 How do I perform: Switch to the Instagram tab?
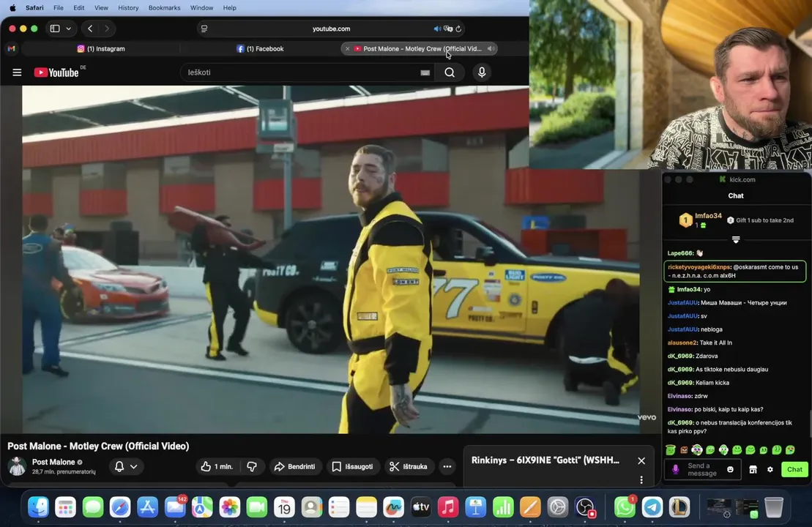(x=102, y=48)
